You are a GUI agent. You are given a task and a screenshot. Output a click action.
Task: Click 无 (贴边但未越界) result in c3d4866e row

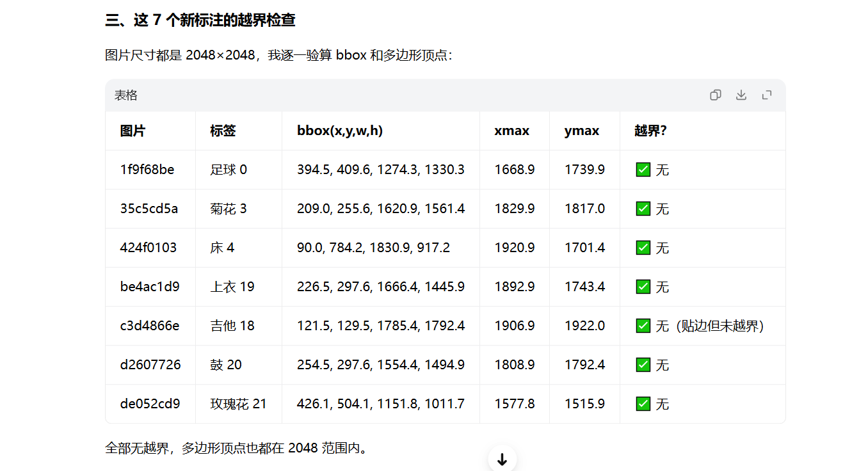[700, 326]
